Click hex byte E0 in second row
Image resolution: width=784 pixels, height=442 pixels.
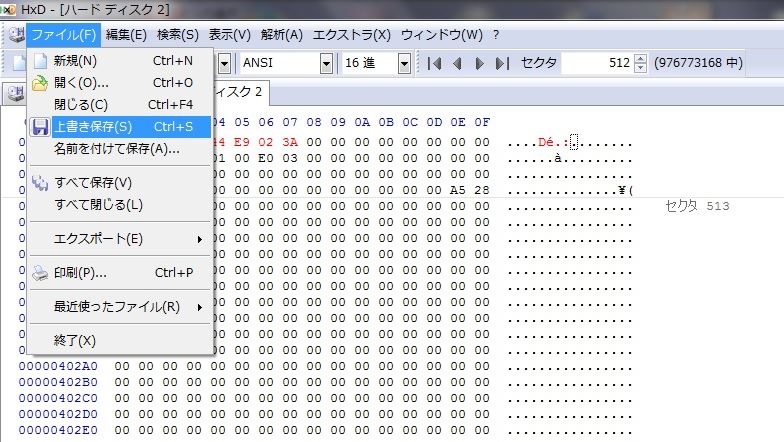[266, 158]
